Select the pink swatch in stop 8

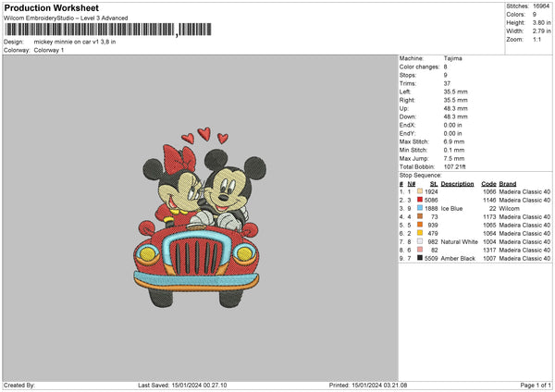[419, 250]
